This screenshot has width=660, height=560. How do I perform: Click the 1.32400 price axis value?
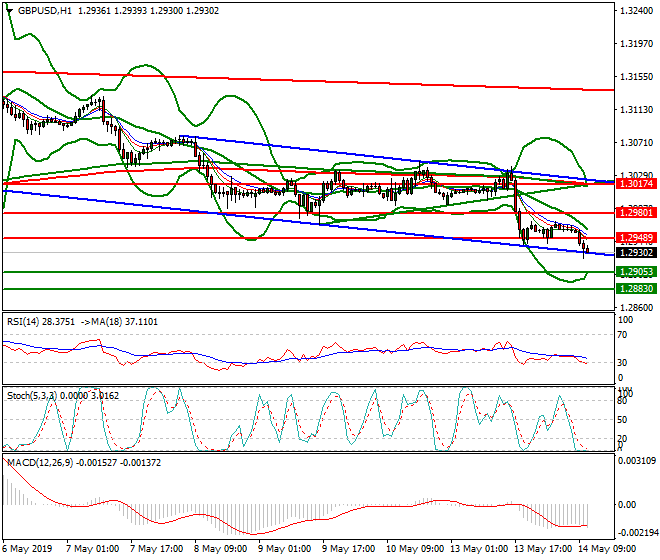click(x=636, y=11)
